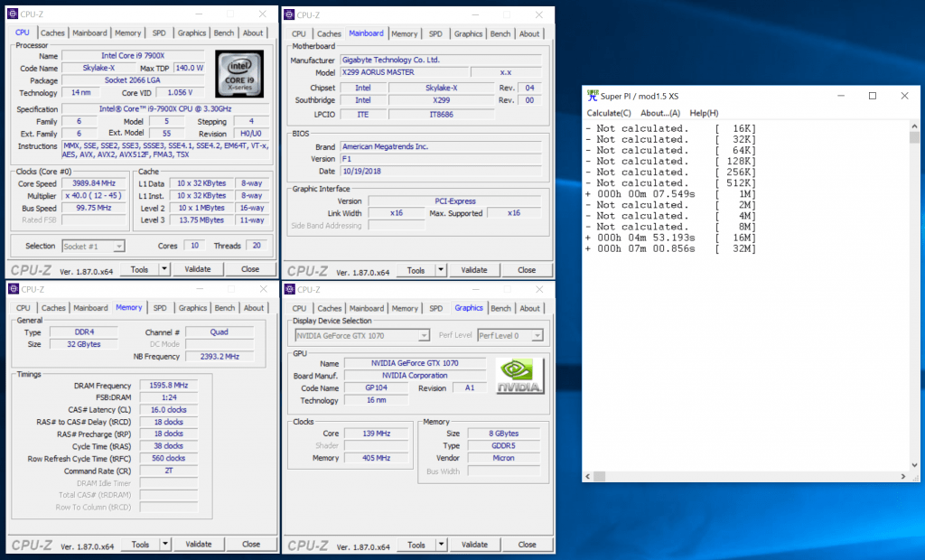925x560 pixels.
Task: Open the Socket #1 selection dropdown
Action: [93, 246]
